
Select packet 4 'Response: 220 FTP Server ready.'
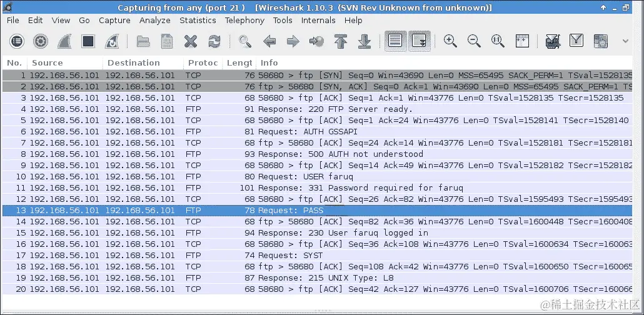[317, 109]
